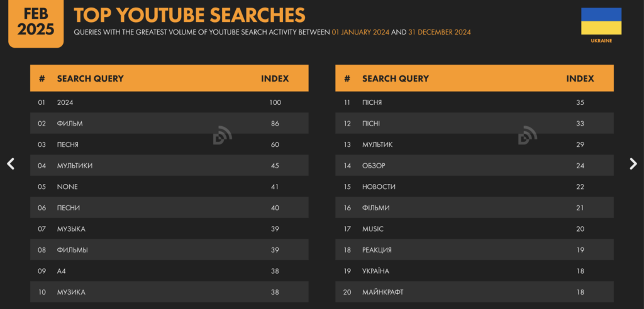Select the 'МУЛЬТИК' search query
Viewport: 644px width, 309px height.
tap(377, 144)
